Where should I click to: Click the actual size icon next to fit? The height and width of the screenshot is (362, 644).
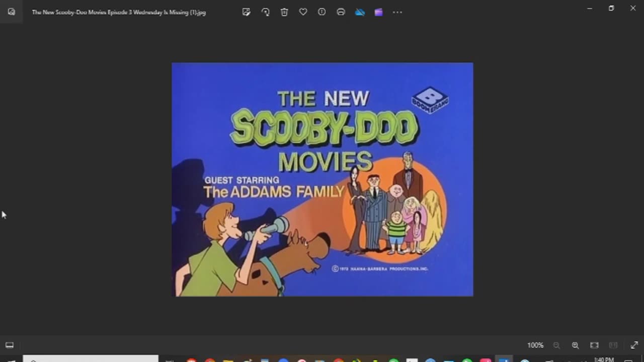click(x=613, y=345)
